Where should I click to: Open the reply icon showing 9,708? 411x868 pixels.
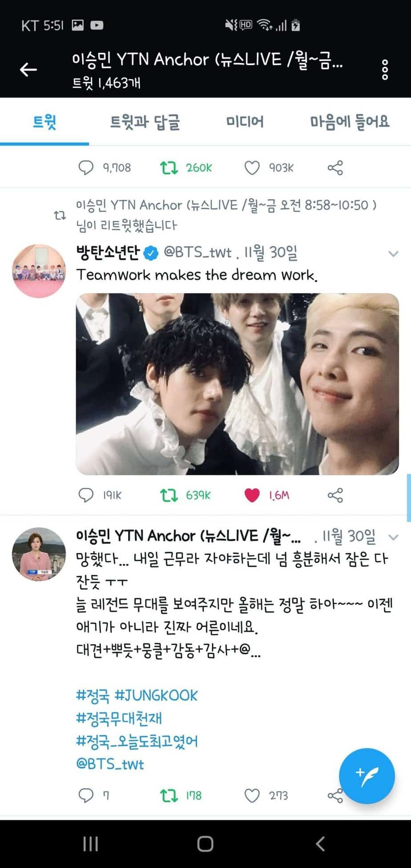86,168
